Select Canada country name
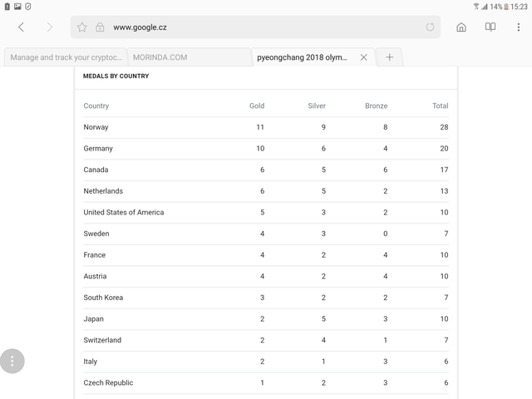Image resolution: width=532 pixels, height=399 pixels. [x=96, y=170]
